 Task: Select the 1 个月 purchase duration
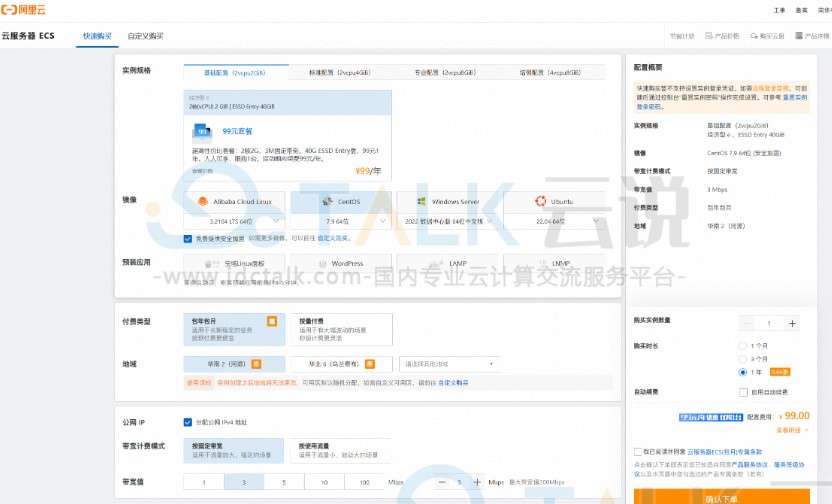pyautogui.click(x=743, y=345)
